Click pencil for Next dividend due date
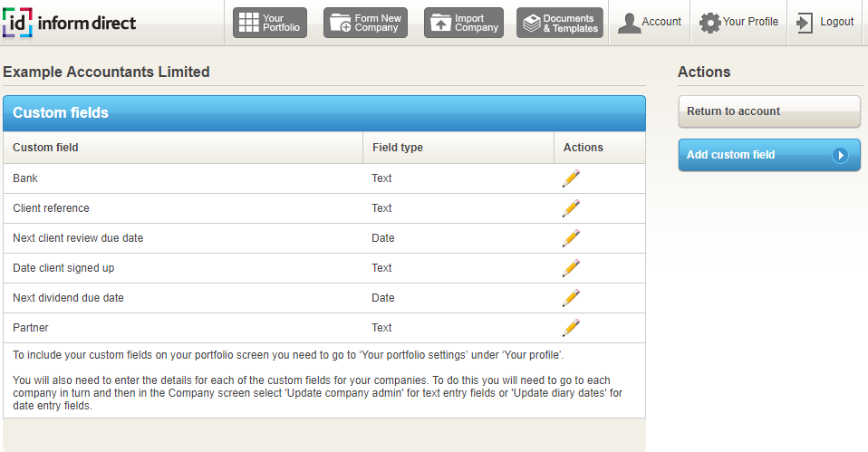The height and width of the screenshot is (452, 868). tap(571, 298)
